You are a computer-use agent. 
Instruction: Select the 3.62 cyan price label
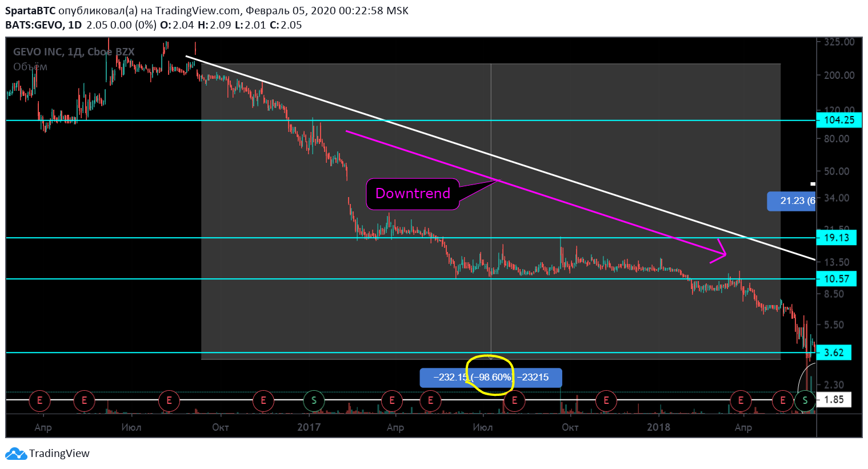coord(834,352)
